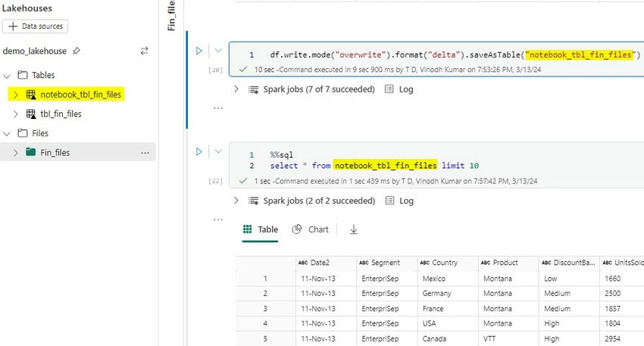644x346 pixels.
Task: Run the %%sql select cell
Action: pyautogui.click(x=199, y=152)
